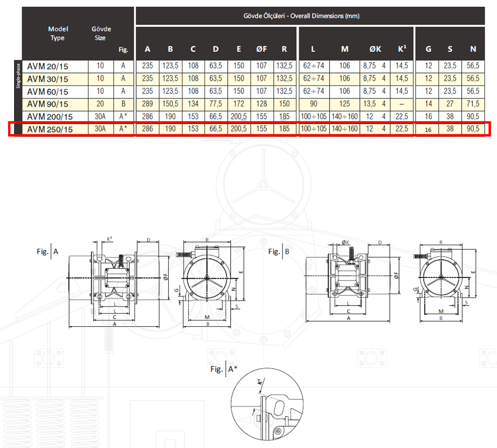The image size is (497, 448).
Task: Click the 'D' column header
Action: (216, 49)
